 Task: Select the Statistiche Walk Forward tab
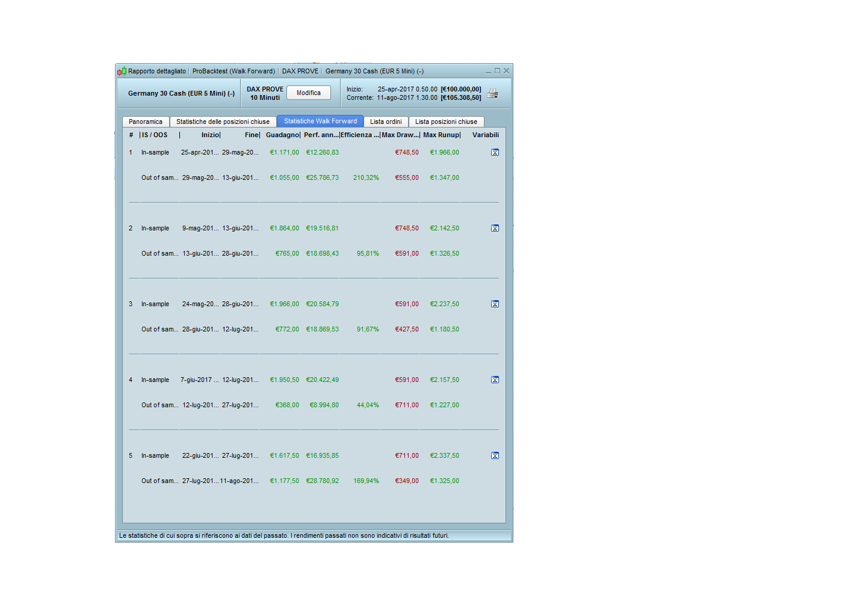pyautogui.click(x=320, y=121)
